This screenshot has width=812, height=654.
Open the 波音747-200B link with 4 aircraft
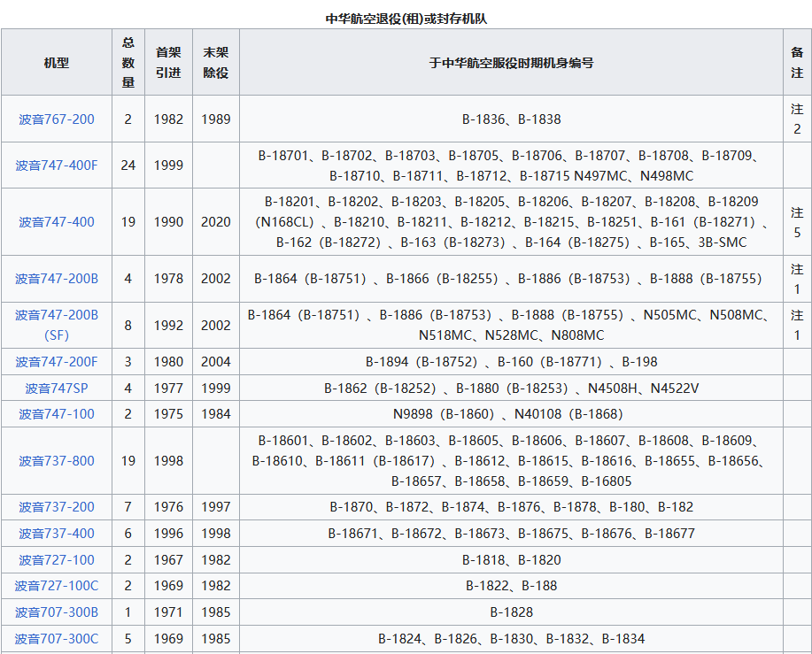57,279
